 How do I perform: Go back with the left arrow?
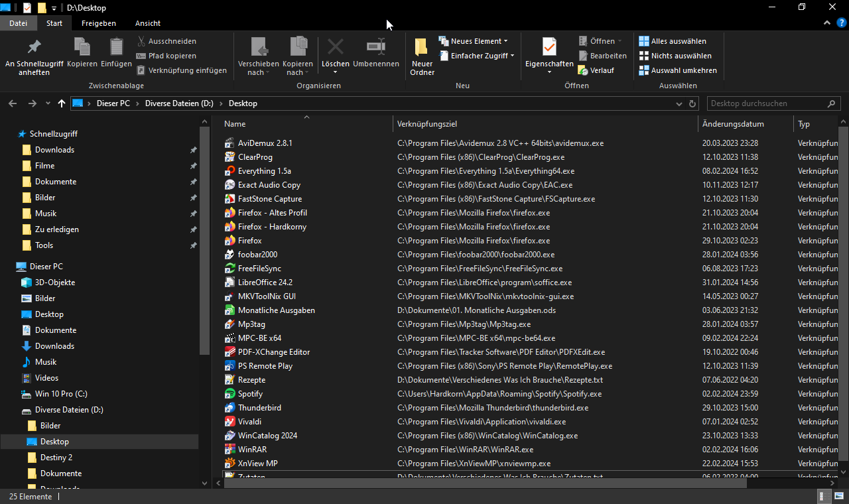point(13,103)
